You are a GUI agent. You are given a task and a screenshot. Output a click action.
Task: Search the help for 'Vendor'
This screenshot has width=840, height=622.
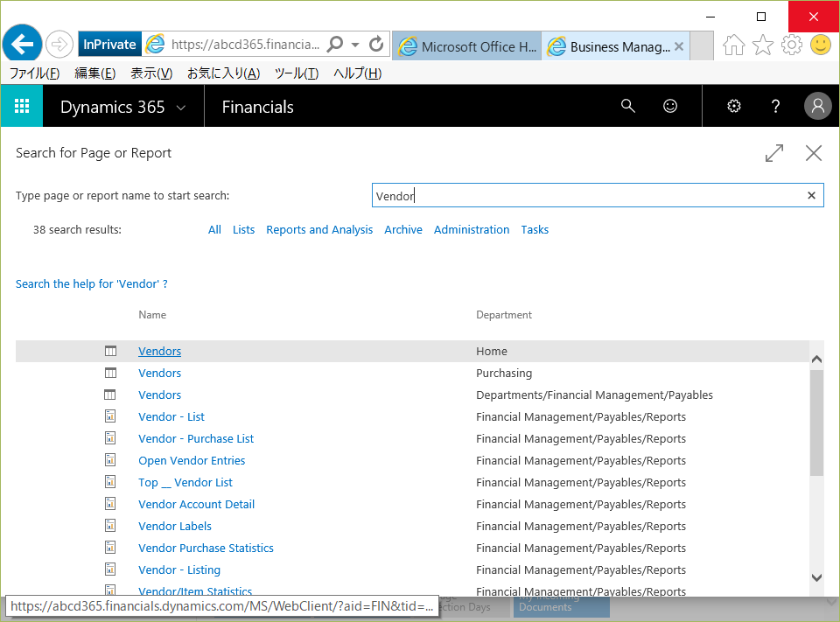click(x=92, y=284)
